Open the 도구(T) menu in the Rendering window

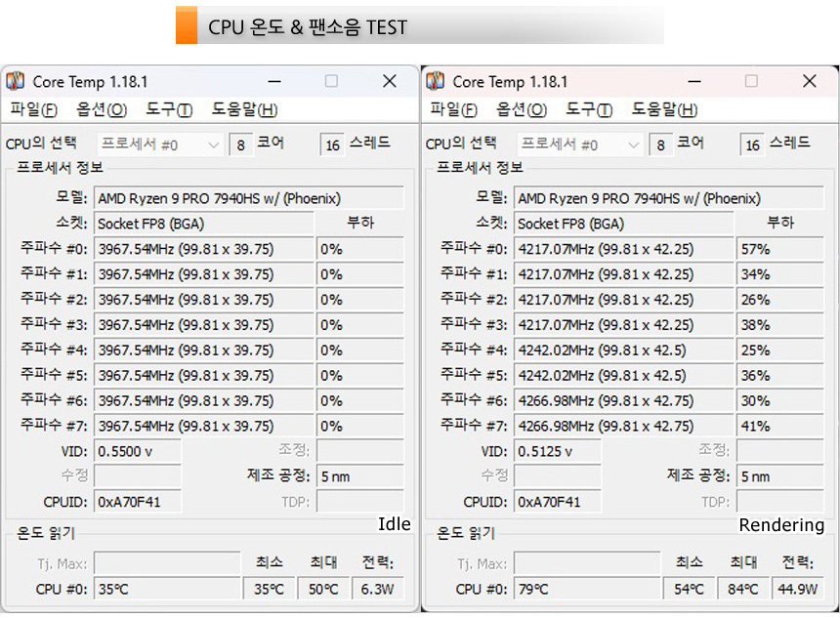pyautogui.click(x=589, y=109)
